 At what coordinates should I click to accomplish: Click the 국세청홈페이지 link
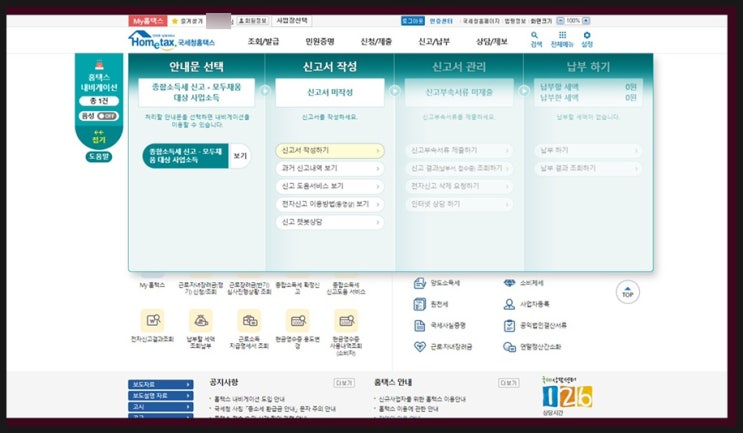coord(480,21)
